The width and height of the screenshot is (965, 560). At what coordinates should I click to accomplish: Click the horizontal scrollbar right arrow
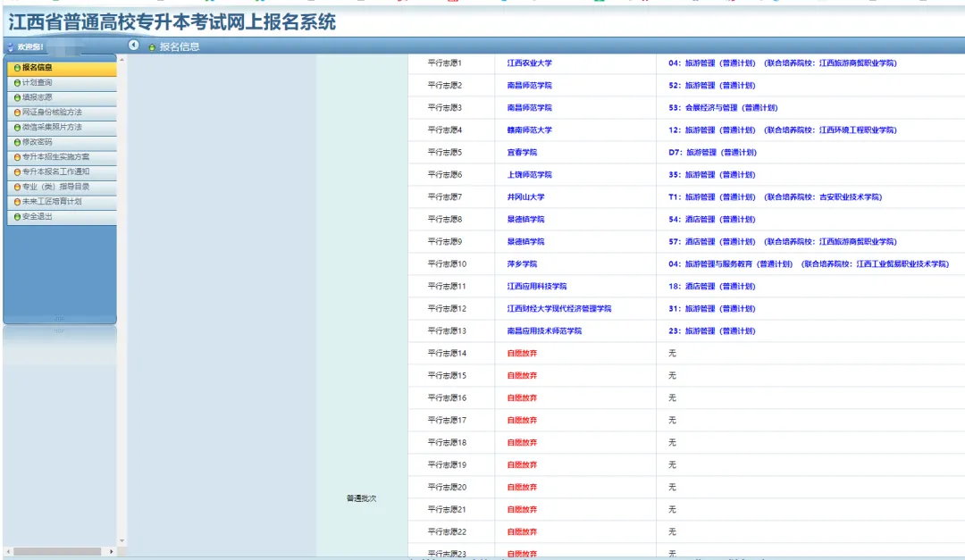[111, 551]
